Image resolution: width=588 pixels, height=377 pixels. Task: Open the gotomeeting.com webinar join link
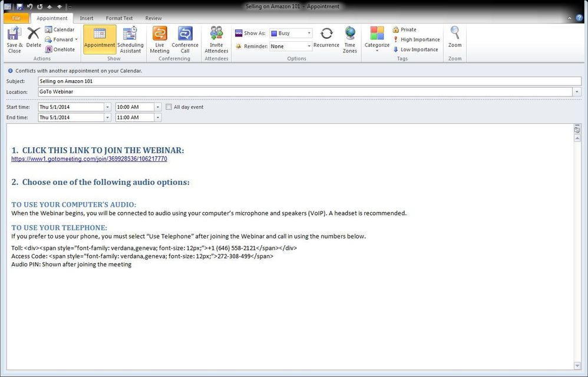pos(89,159)
